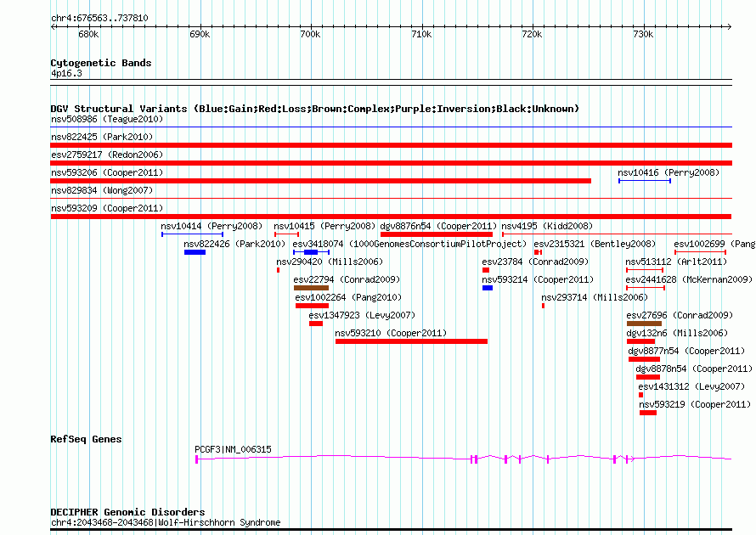The image size is (756, 535).
Task: Click the nsv593214 (Cooper2011) blue block
Action: tap(488, 288)
